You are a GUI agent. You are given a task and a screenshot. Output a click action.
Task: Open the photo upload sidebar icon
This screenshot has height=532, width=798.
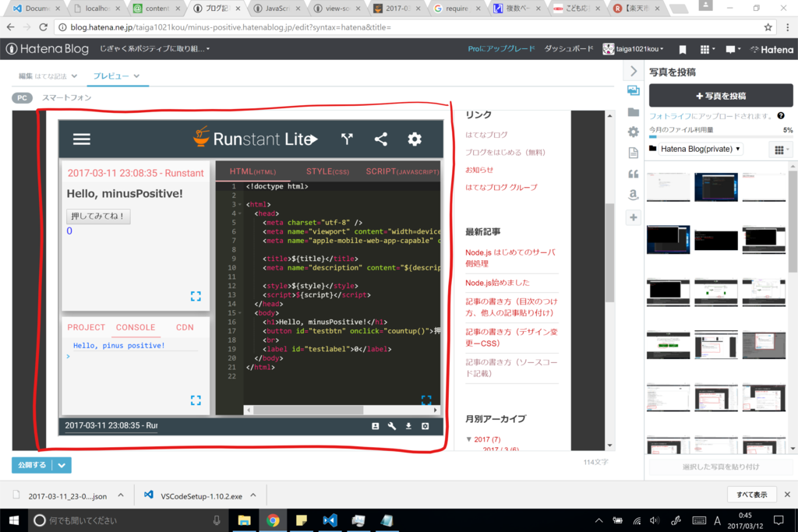tap(634, 91)
